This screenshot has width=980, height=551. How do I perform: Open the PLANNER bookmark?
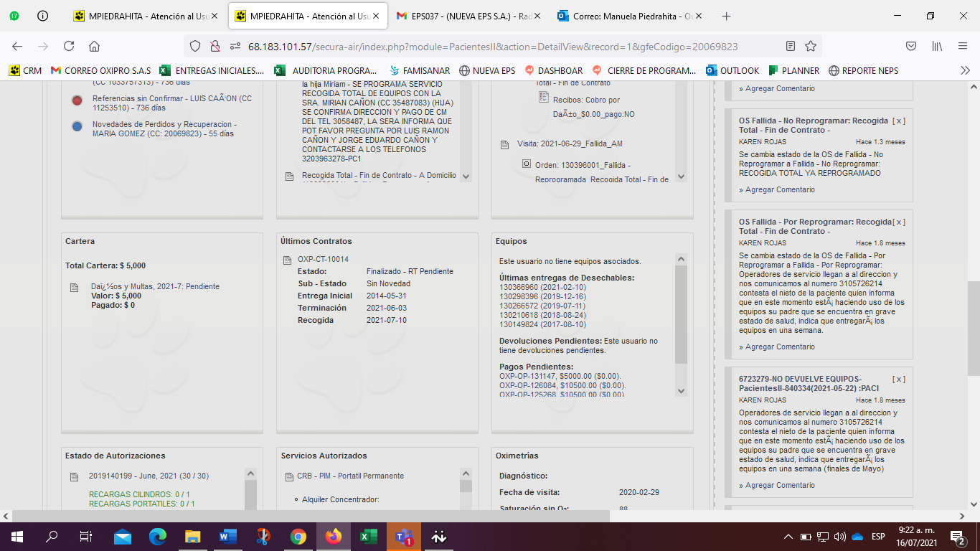[x=794, y=70]
